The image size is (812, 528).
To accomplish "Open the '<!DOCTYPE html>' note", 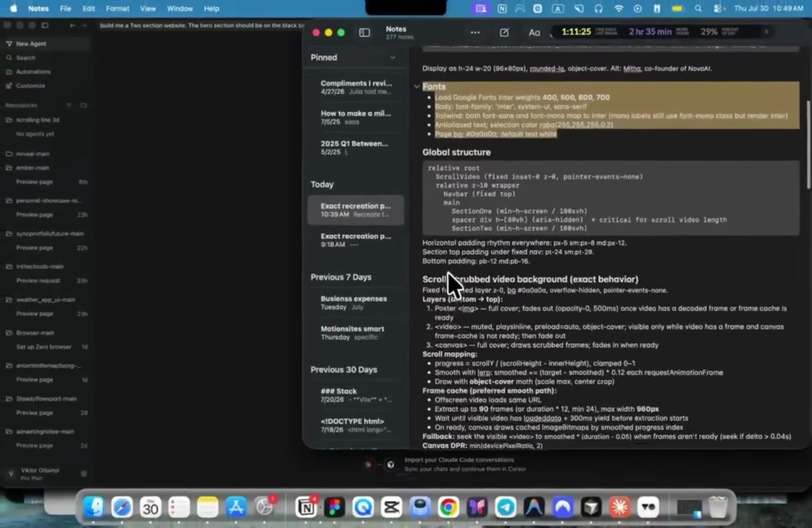I will pyautogui.click(x=356, y=425).
